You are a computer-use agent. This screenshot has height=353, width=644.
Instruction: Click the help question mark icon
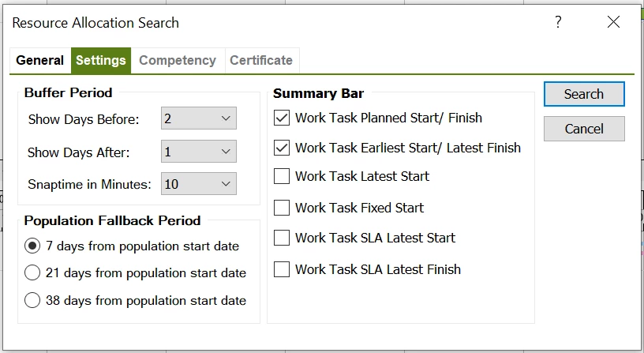tap(558, 22)
